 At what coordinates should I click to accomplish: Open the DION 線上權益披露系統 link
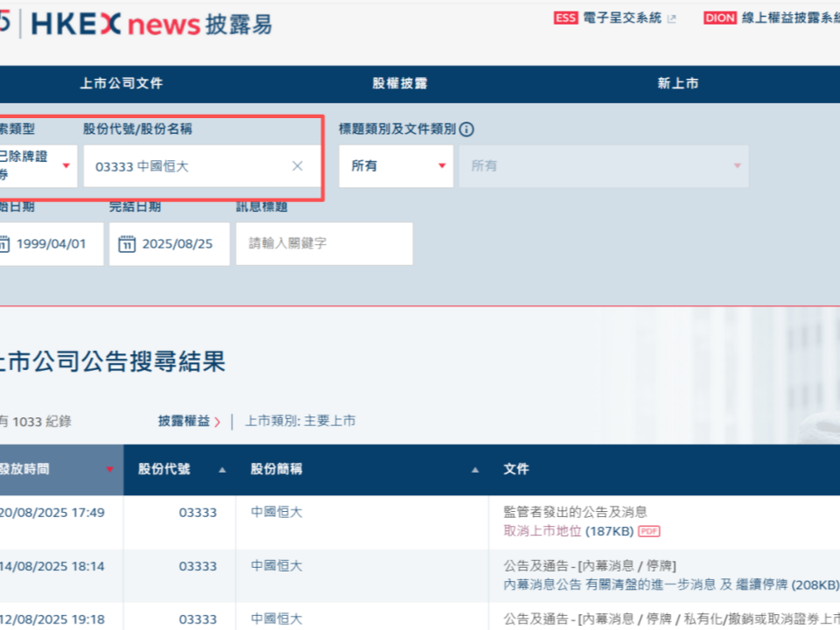pos(770,17)
